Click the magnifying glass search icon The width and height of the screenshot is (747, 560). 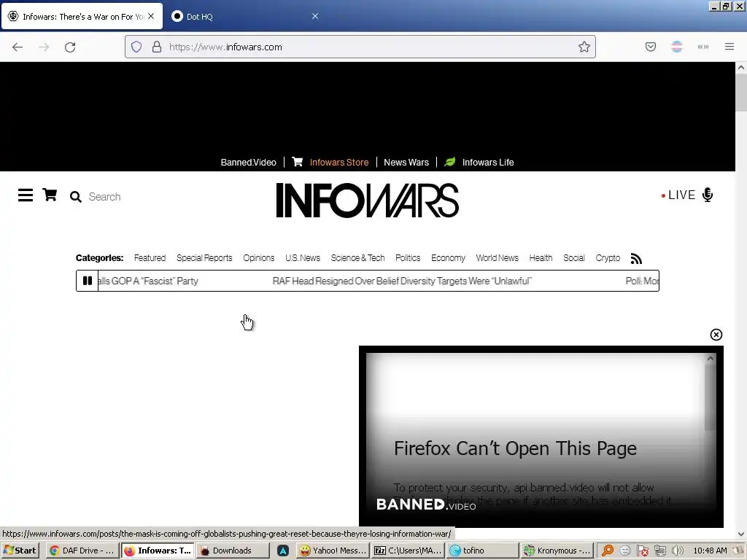75,197
